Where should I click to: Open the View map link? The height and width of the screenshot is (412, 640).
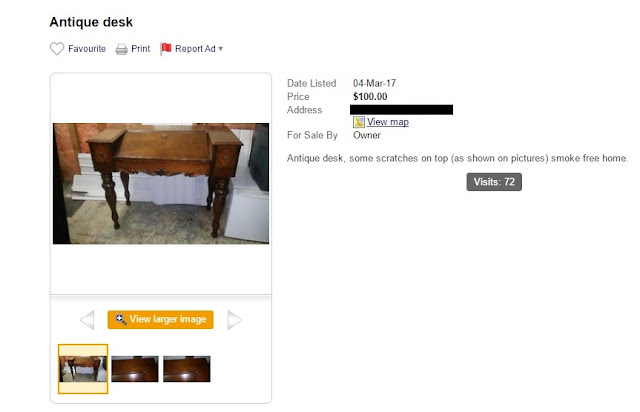click(x=388, y=122)
